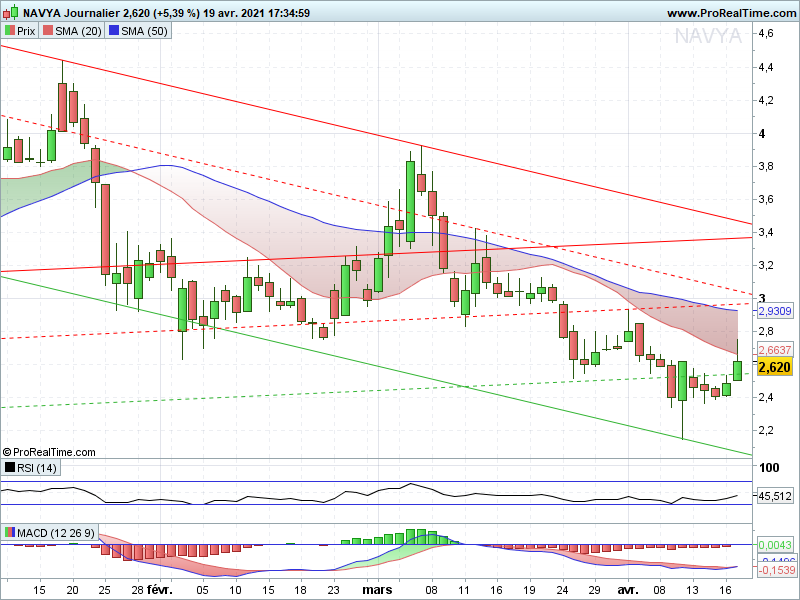800x600 pixels.
Task: Click the MACD signal value -0,1539
Action: point(777,570)
